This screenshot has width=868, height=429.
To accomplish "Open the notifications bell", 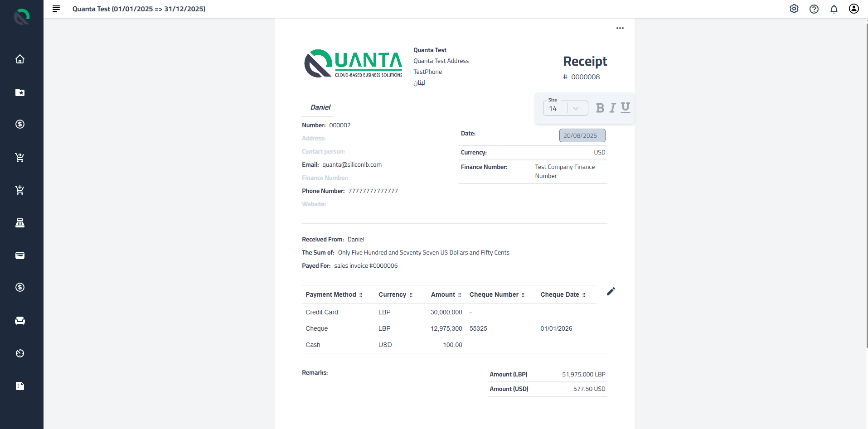I will [x=834, y=9].
